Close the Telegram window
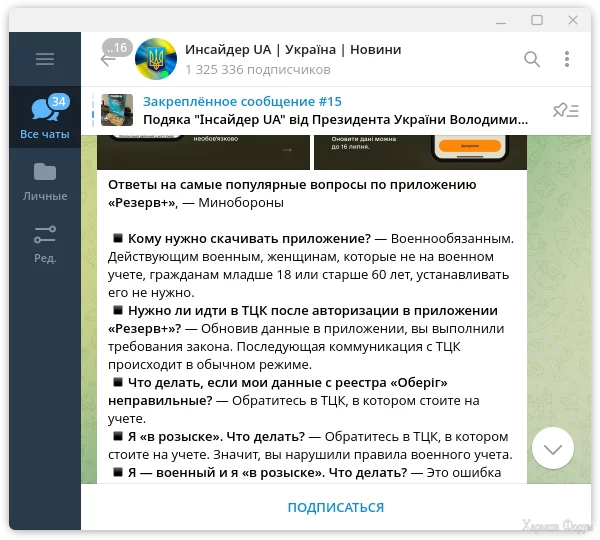 pyautogui.click(x=573, y=20)
